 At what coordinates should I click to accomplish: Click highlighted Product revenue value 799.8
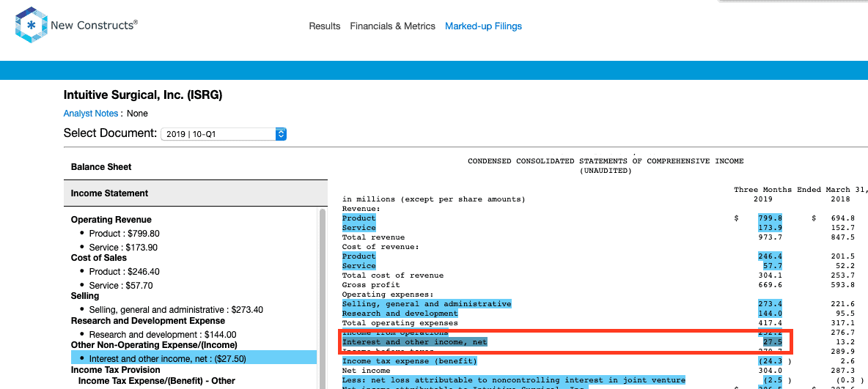click(770, 218)
